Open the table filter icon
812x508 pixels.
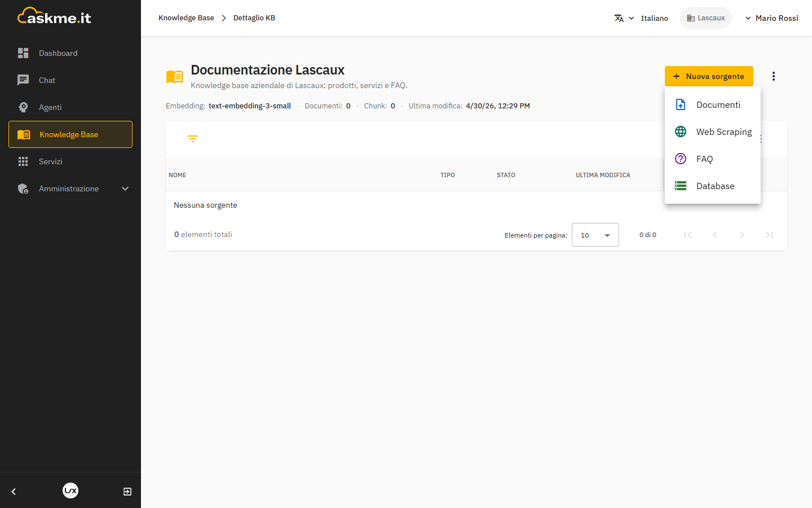(x=193, y=139)
